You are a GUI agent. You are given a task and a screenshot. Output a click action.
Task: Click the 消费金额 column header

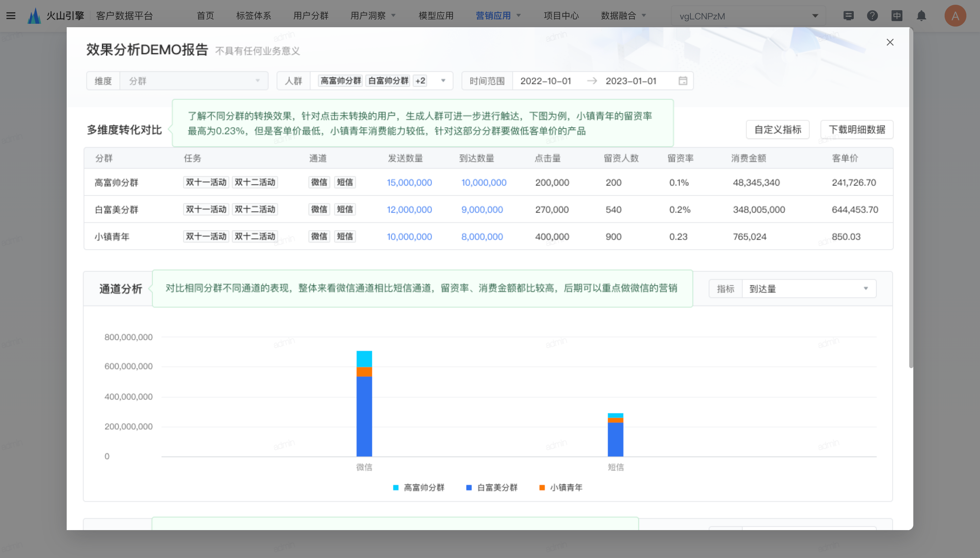coord(748,158)
